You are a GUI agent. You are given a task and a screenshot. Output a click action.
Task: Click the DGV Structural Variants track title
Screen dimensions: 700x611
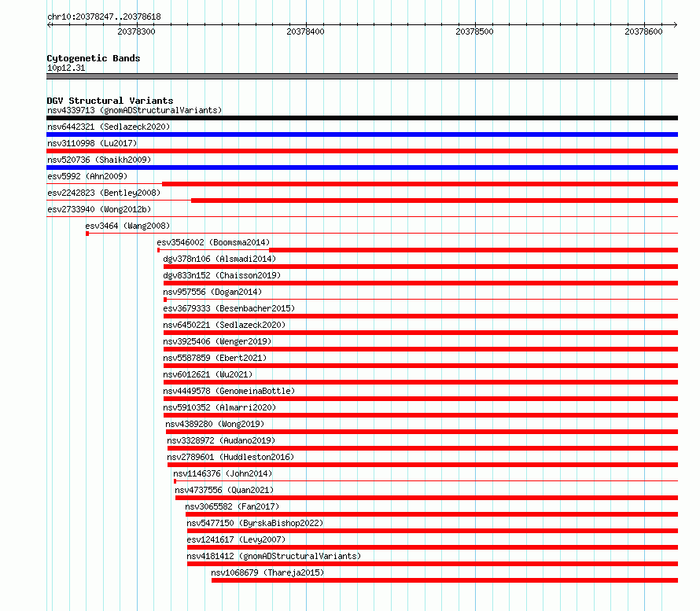click(110, 101)
